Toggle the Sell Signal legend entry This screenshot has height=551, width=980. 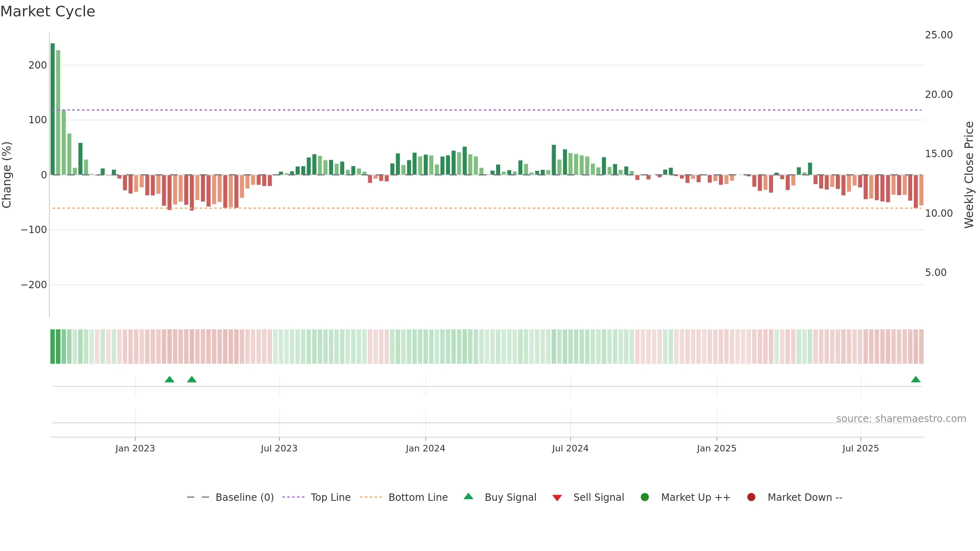[x=588, y=497]
